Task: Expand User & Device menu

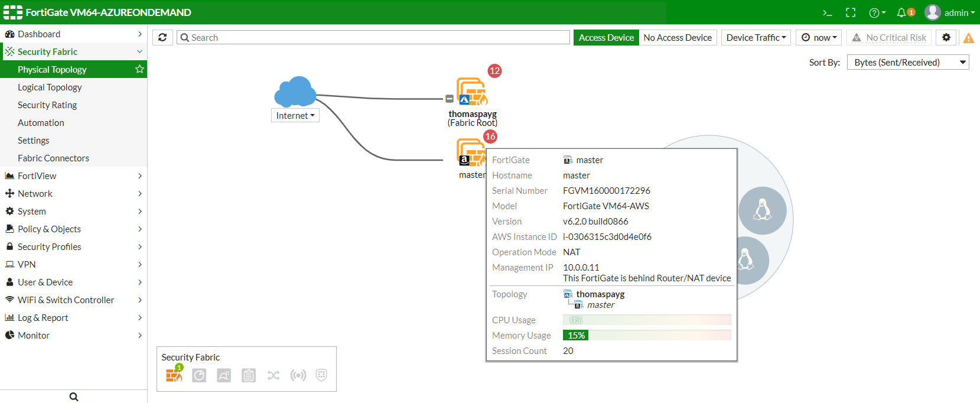Action: [x=73, y=282]
